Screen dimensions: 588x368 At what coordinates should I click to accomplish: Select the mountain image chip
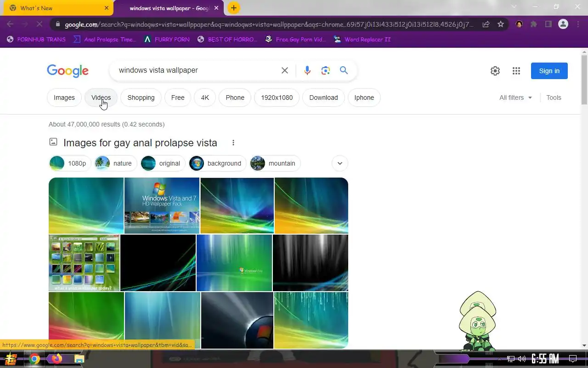click(x=275, y=163)
